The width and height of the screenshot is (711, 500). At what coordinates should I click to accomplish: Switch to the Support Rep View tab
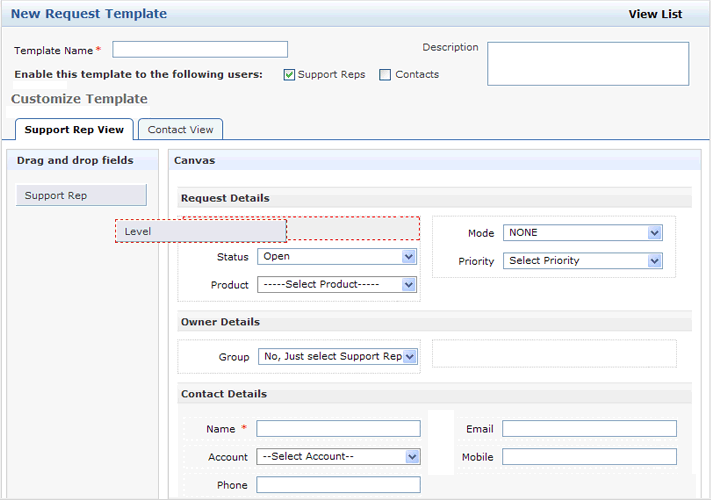pos(74,130)
